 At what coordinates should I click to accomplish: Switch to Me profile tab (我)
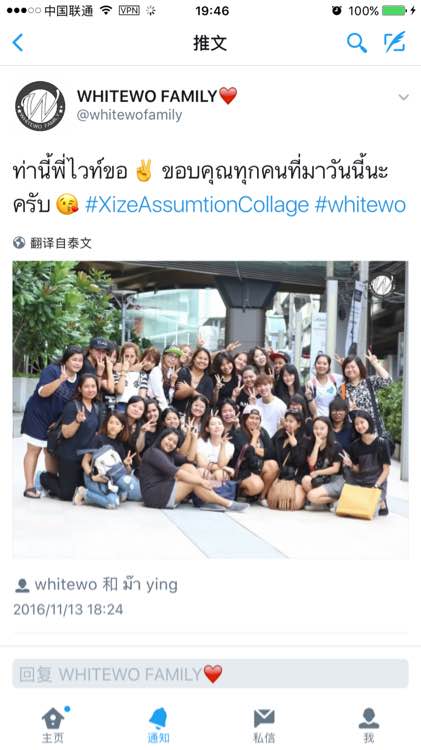click(x=368, y=725)
